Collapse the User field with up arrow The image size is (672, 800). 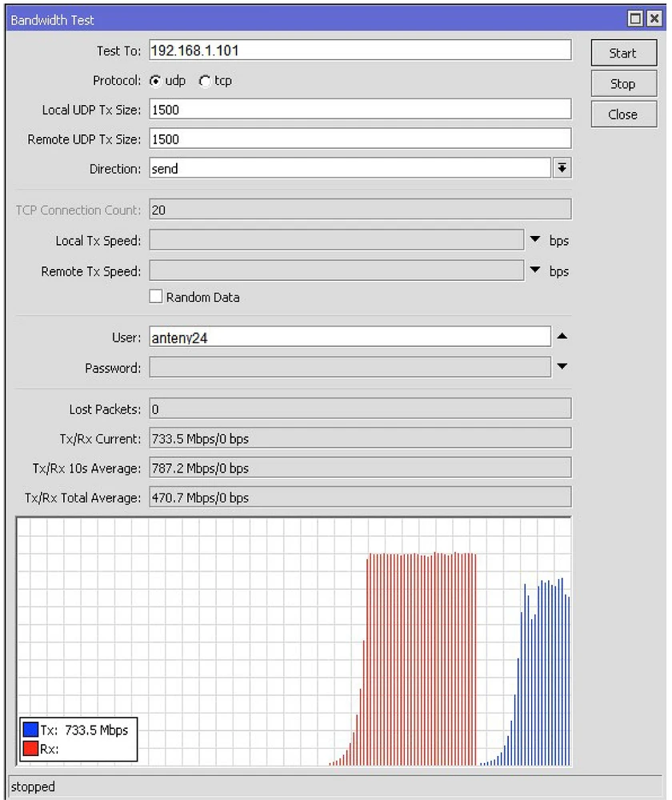(x=562, y=337)
